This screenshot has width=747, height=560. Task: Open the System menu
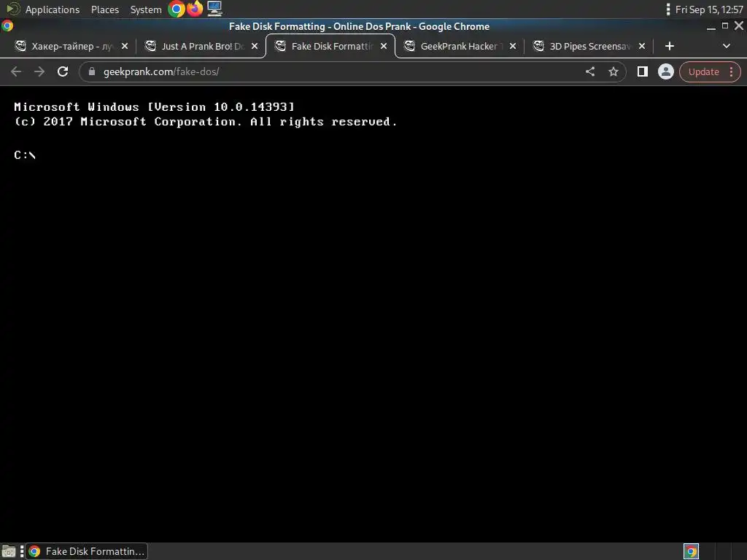point(146,9)
